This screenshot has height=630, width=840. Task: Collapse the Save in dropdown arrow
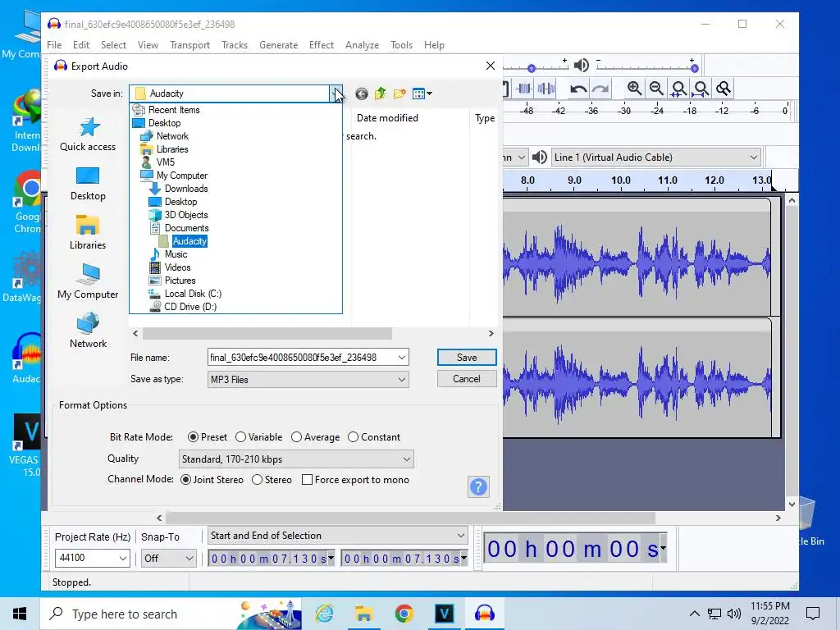pyautogui.click(x=336, y=94)
